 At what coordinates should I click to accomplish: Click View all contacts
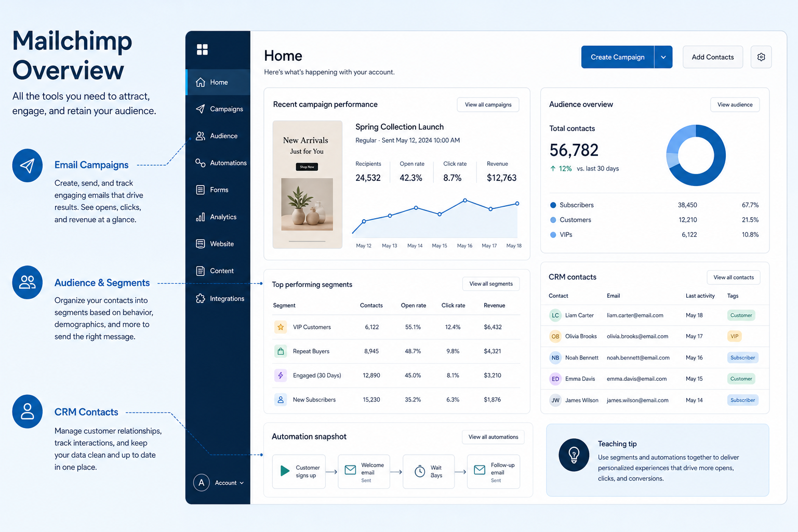(x=734, y=277)
